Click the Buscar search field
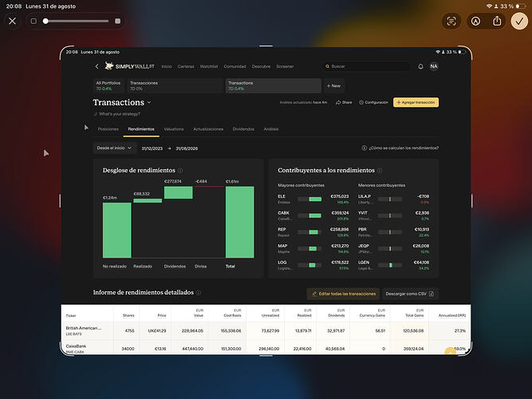The height and width of the screenshot is (399, 532). (365, 66)
